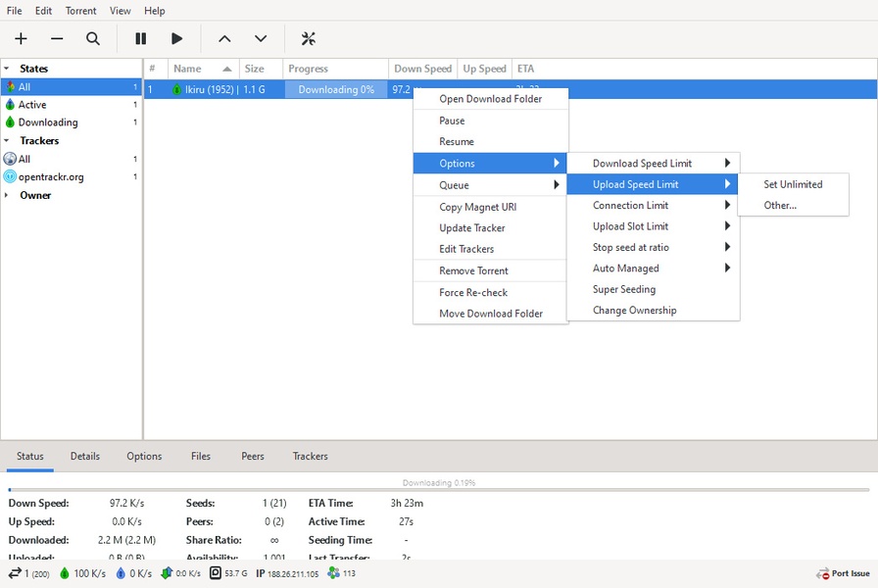This screenshot has height=588, width=878.
Task: Sort by the Name column header
Action: (203, 69)
